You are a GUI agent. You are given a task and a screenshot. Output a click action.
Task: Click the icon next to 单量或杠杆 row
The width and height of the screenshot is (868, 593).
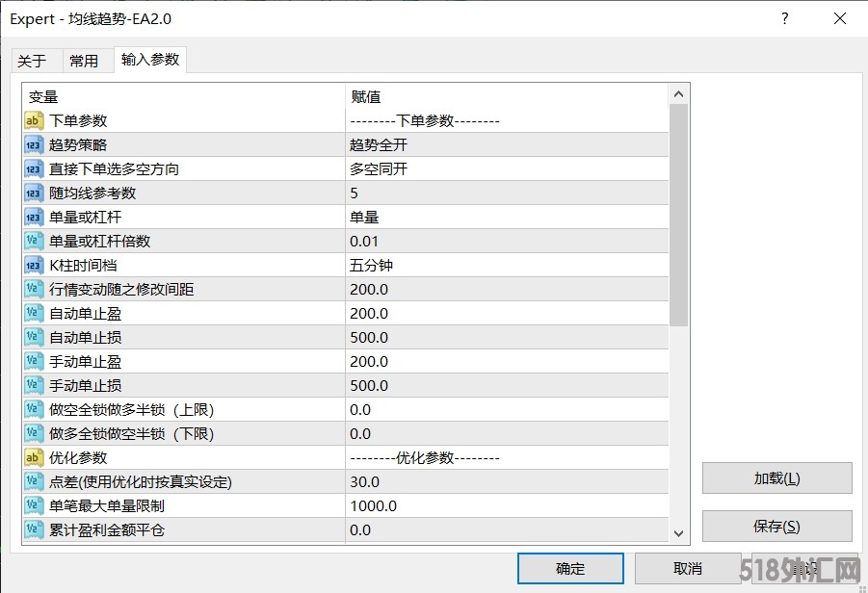click(34, 217)
